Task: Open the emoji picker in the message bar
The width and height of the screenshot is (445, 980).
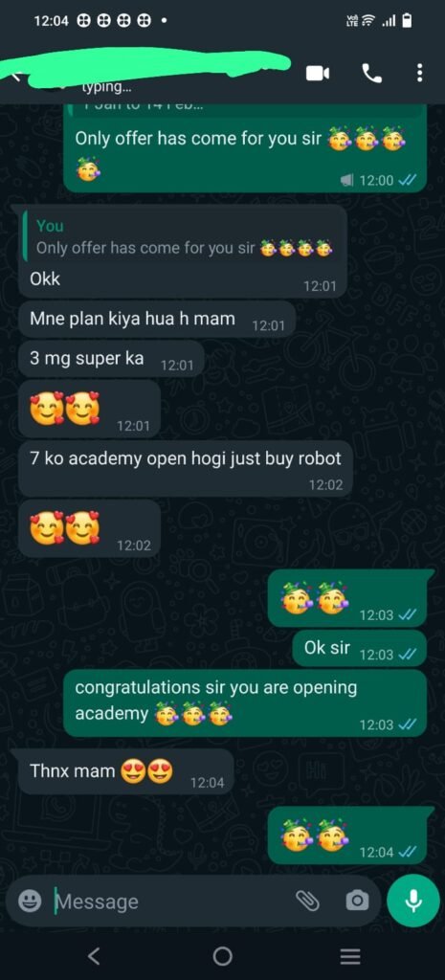Action: pos(30,900)
